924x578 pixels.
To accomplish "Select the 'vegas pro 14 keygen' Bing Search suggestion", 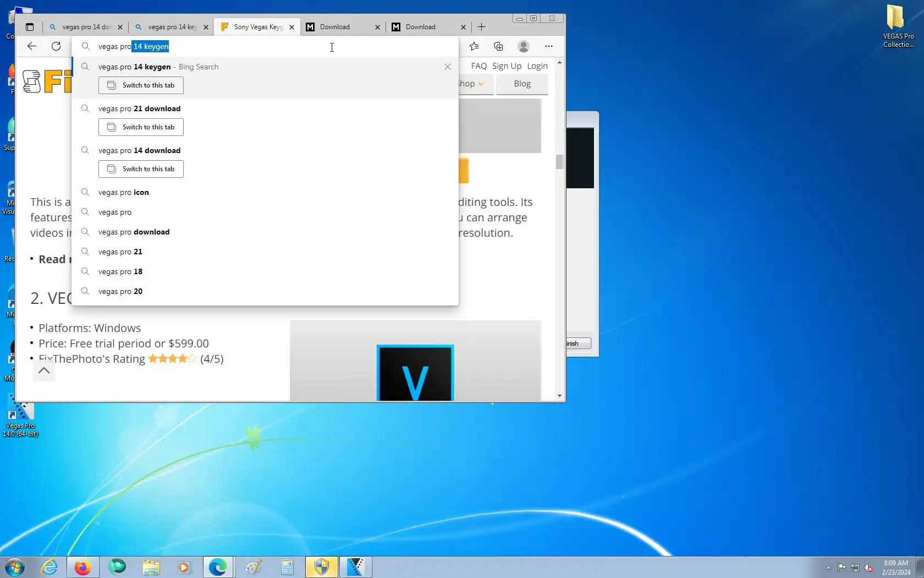I will (x=265, y=67).
